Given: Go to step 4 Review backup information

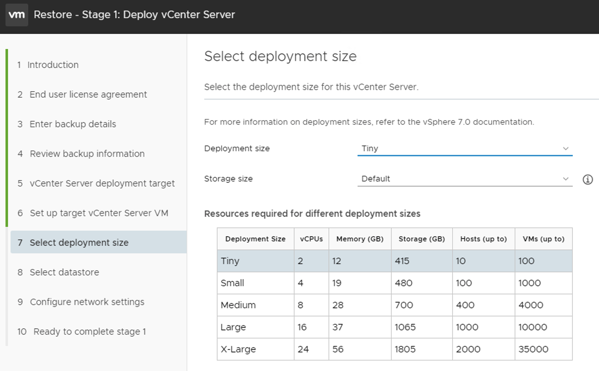Looking at the screenshot, I should (x=81, y=154).
